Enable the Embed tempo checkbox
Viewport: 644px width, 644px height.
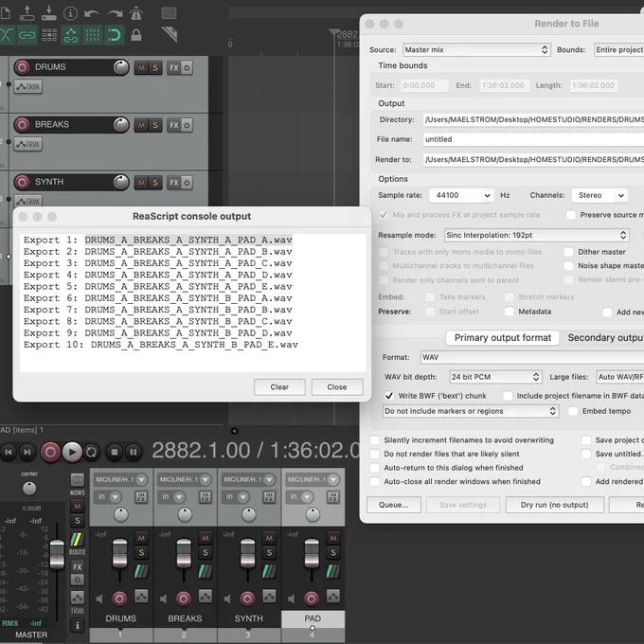coord(573,411)
